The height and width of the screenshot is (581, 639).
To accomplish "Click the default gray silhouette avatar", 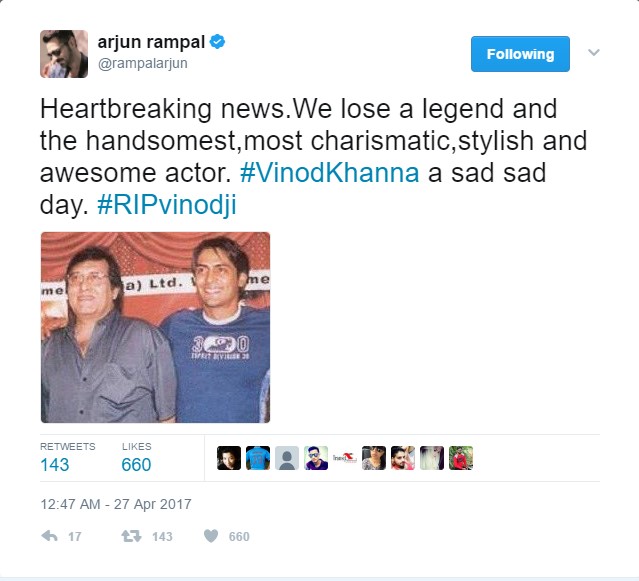I will pos(287,458).
